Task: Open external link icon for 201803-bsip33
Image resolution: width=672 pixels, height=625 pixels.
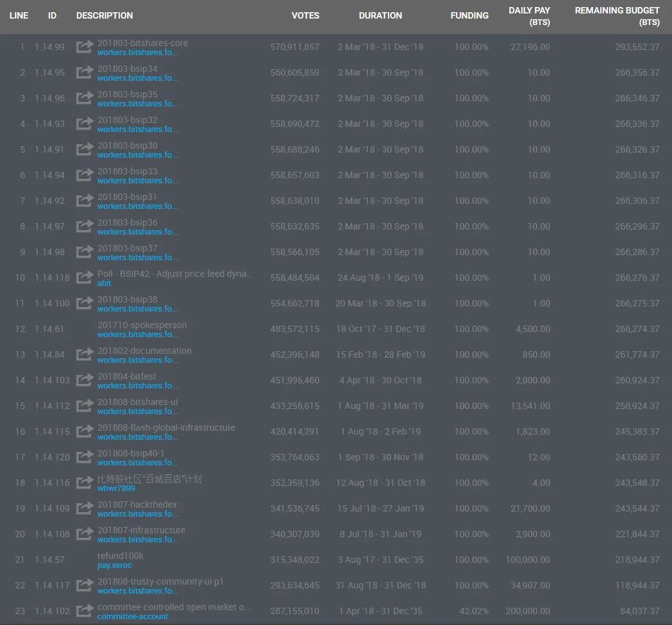Action: coord(85,175)
